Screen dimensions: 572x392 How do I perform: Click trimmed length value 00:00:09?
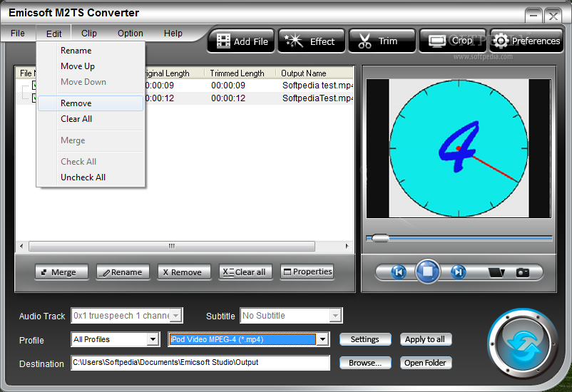(x=228, y=86)
